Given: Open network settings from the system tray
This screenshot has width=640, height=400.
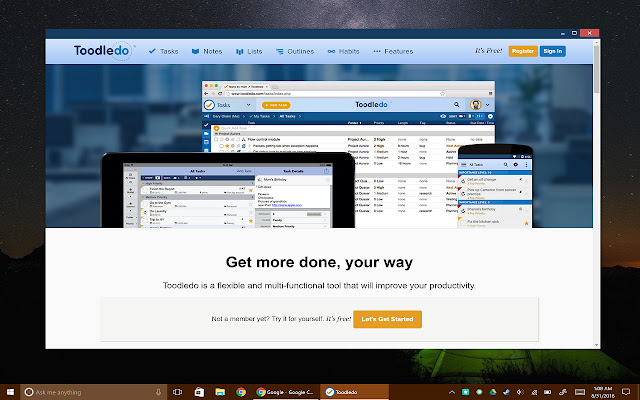Looking at the screenshot, I should click(x=534, y=392).
